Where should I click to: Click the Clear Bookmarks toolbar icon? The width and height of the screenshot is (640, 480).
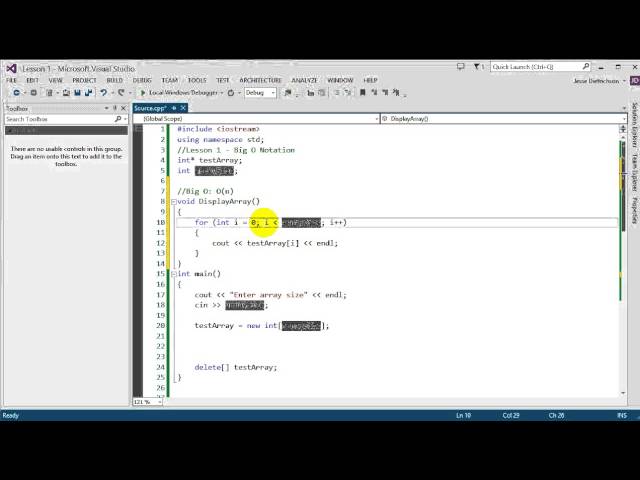pos(396,93)
